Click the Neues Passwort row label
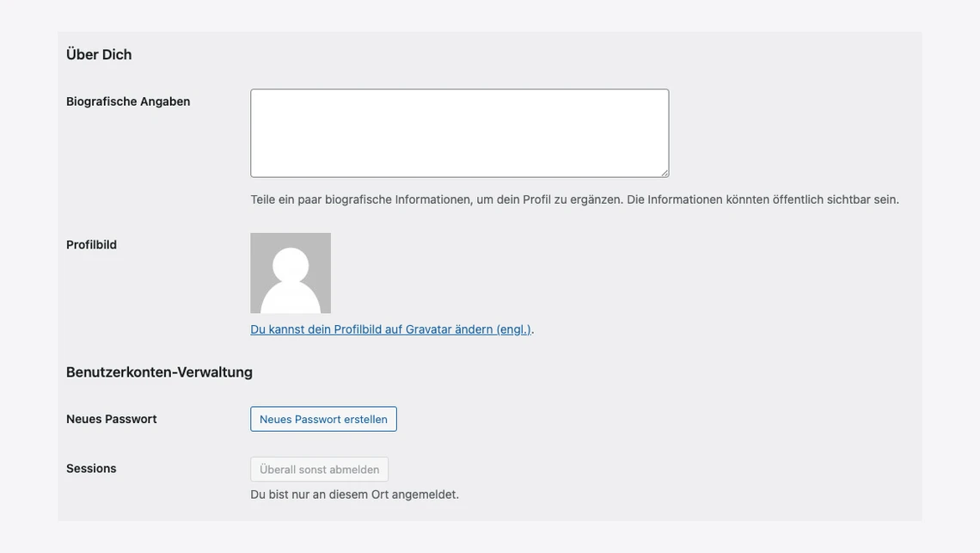The image size is (980, 553). coord(111,419)
